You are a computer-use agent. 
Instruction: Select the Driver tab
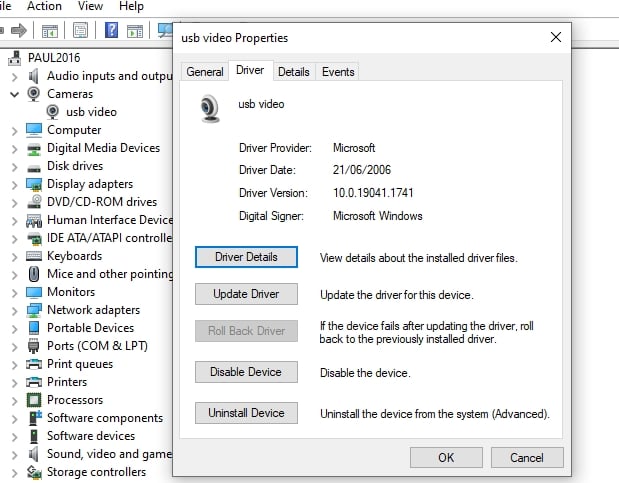click(x=250, y=70)
